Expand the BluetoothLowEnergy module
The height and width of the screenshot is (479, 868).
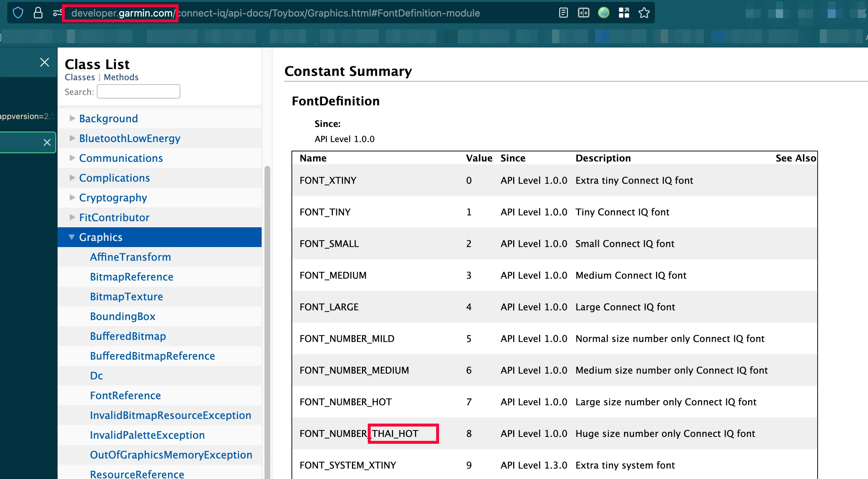point(72,138)
